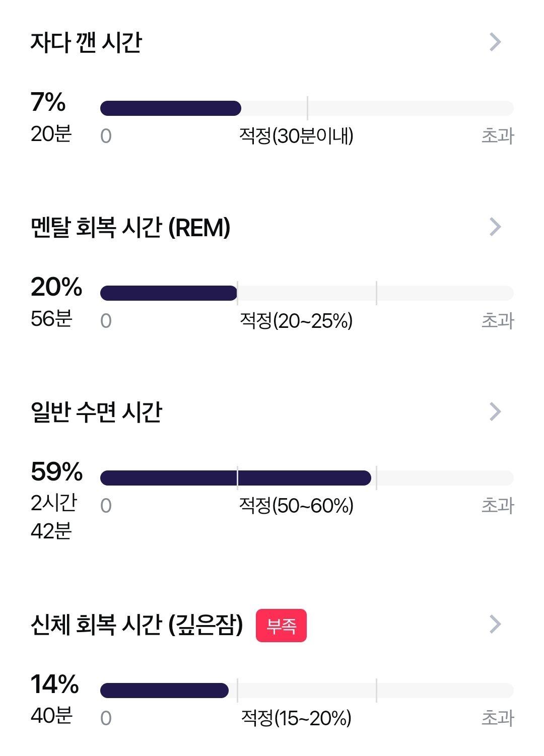Viewport: 544px width, 756px height.
Task: Select the 자다 깬 시간 heading
Action: 86,43
